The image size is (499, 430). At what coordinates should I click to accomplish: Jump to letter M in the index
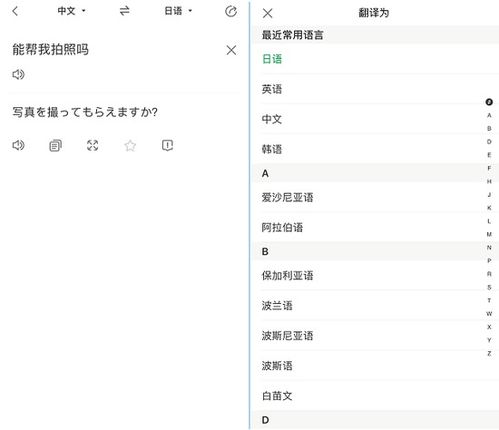[x=489, y=234]
